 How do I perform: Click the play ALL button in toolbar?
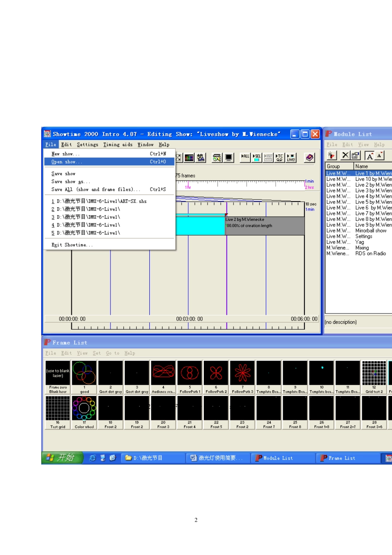pos(245,157)
